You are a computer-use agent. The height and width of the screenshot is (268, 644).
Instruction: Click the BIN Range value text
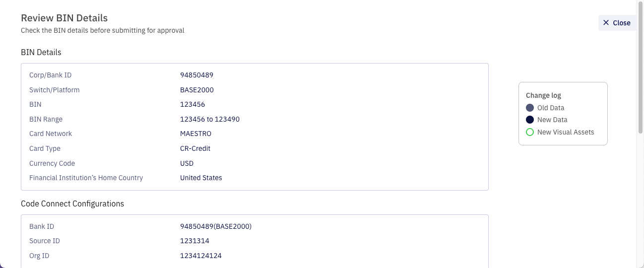coord(210,119)
